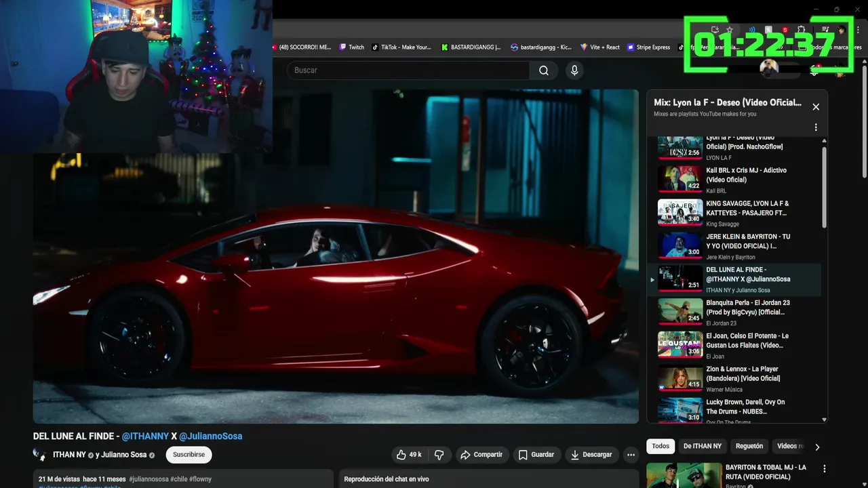Open the Twitch bookmark
The height and width of the screenshot is (488, 868).
[351, 47]
